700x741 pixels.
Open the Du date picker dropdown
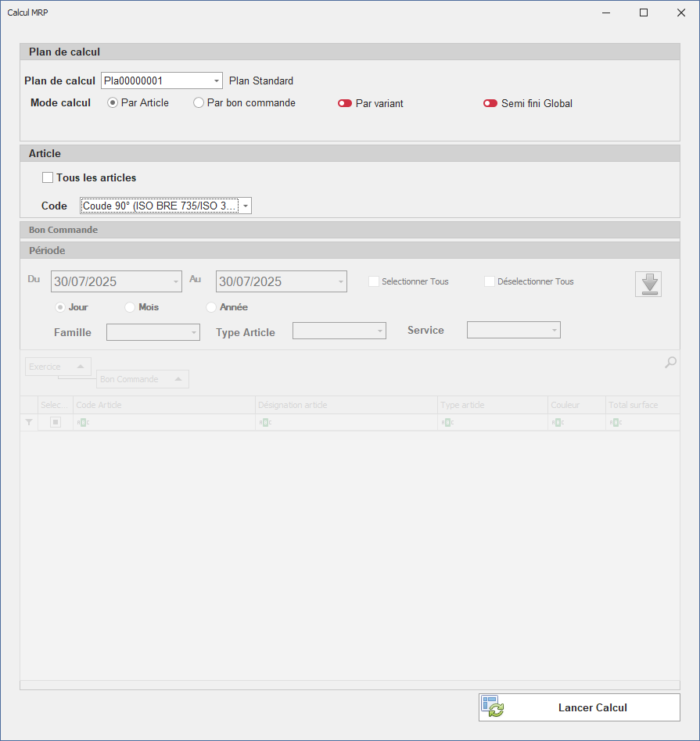(175, 281)
